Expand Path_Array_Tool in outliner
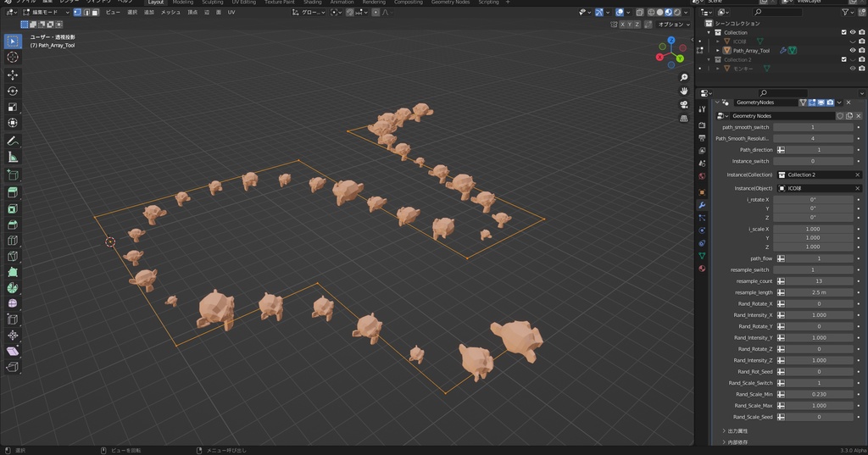Image resolution: width=868 pixels, height=455 pixels. tap(718, 50)
